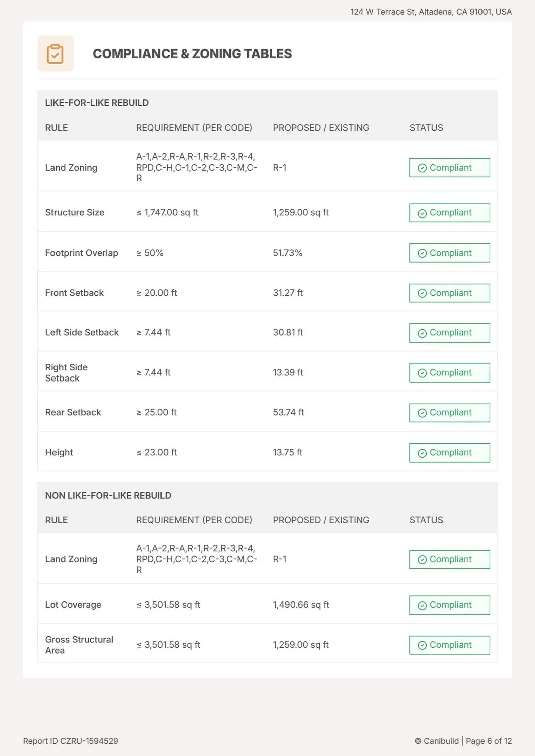Screen dimensions: 535x756
Task: Click the Canibuild copyright label in footer
Action: (437, 741)
